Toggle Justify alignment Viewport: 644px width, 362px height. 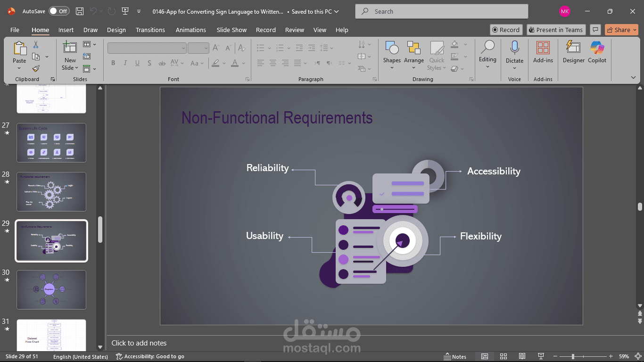point(297,63)
